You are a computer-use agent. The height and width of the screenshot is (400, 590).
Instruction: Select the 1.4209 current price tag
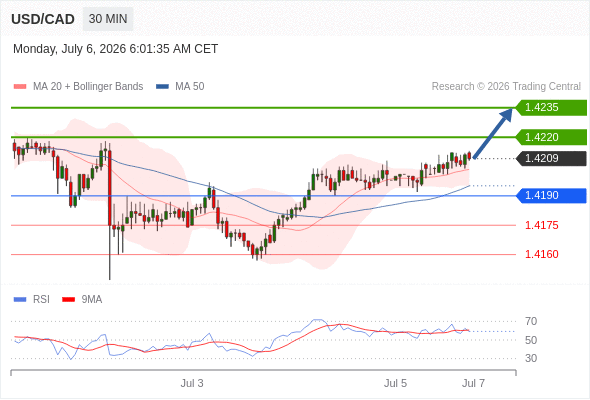pos(551,158)
